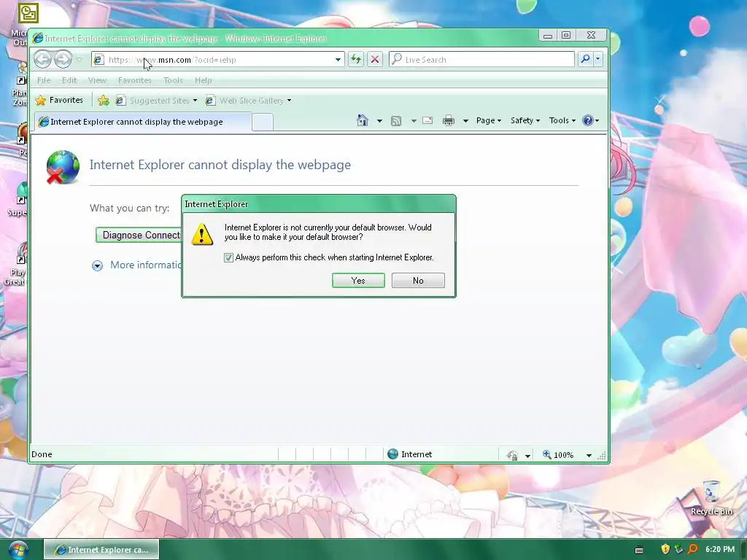
Task: Click the Windows Start orb
Action: coord(18,550)
